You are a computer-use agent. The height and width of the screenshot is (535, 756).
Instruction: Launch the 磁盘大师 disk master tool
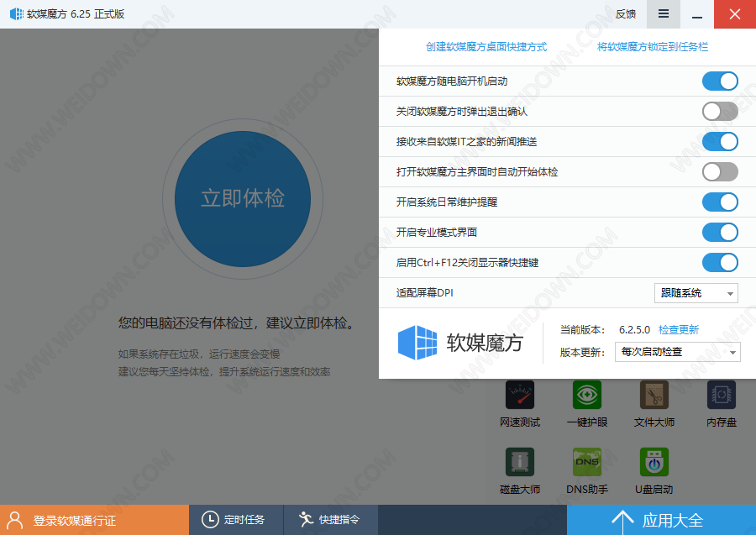coord(519,463)
